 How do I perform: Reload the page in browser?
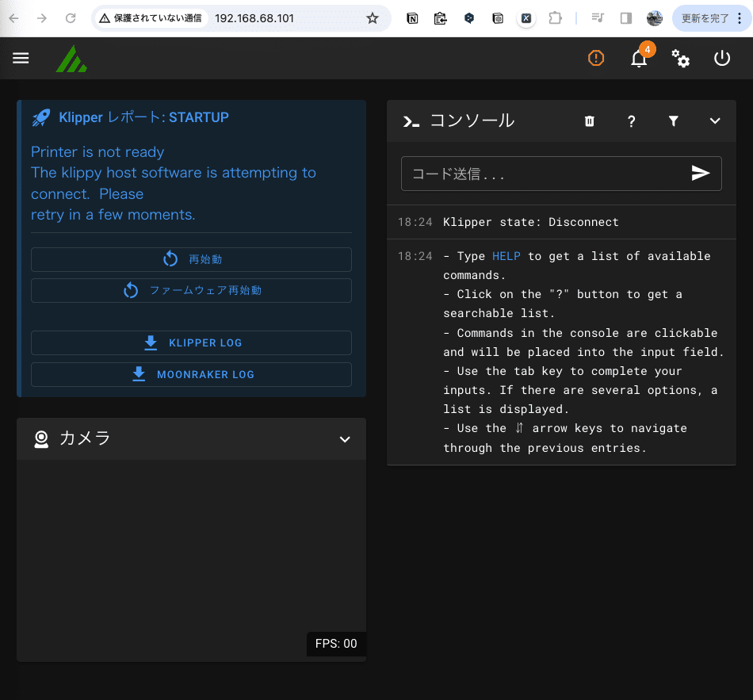pos(71,18)
